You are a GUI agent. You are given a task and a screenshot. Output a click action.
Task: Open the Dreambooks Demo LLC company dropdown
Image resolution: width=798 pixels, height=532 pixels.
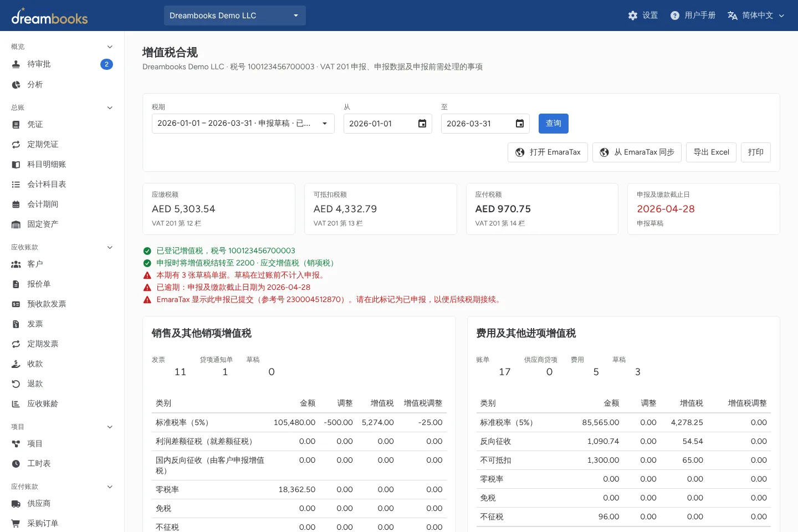click(x=235, y=16)
